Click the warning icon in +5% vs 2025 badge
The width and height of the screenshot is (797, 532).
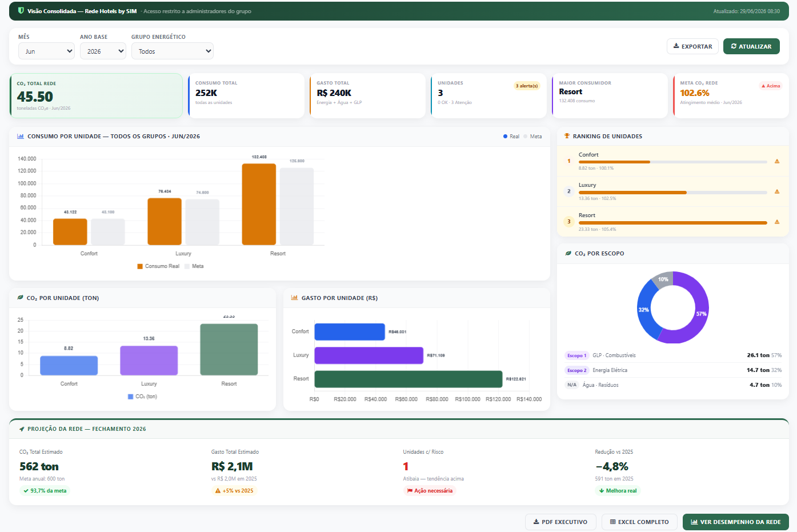[218, 491]
